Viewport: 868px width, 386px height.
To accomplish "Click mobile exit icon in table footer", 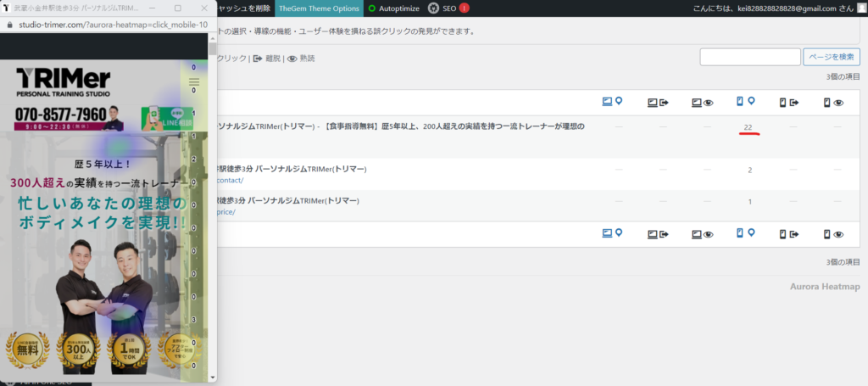I will coord(789,234).
